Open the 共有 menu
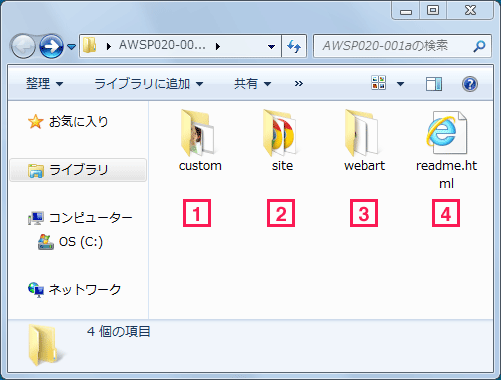 click(252, 83)
